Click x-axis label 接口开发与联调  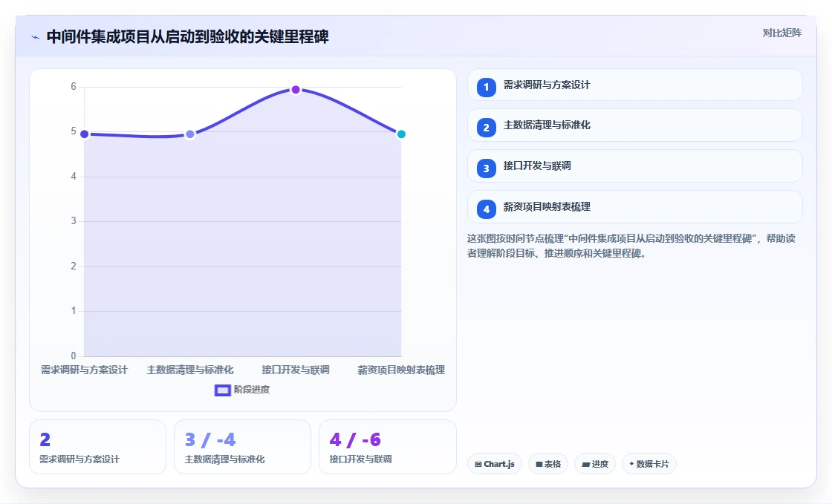click(296, 370)
